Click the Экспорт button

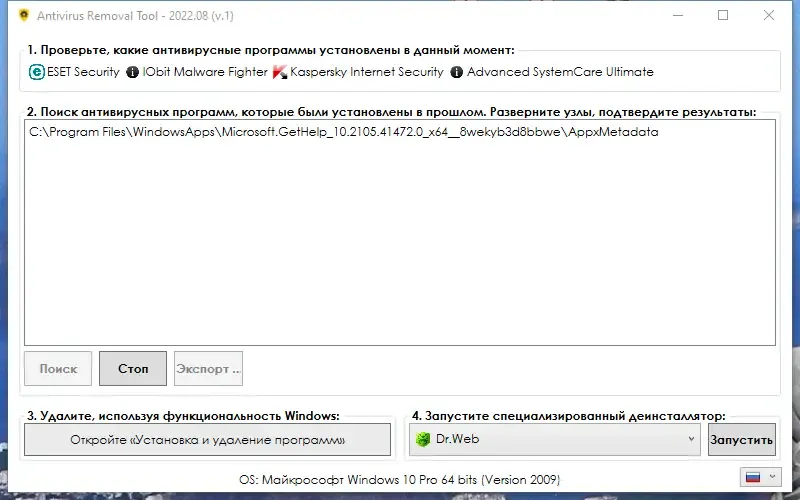(208, 368)
